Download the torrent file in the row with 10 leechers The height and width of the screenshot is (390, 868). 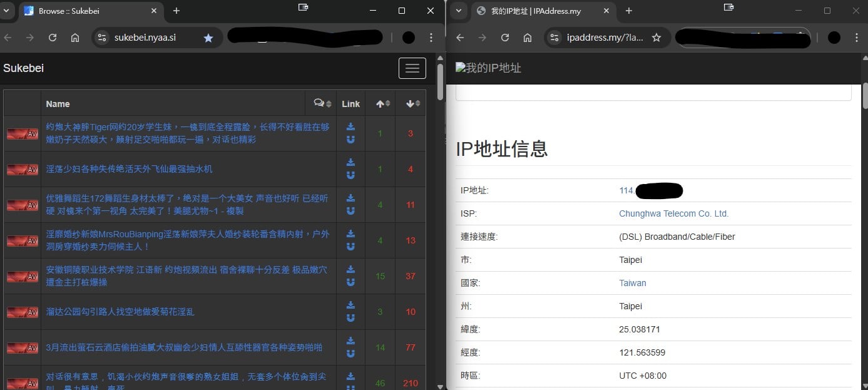350,305
